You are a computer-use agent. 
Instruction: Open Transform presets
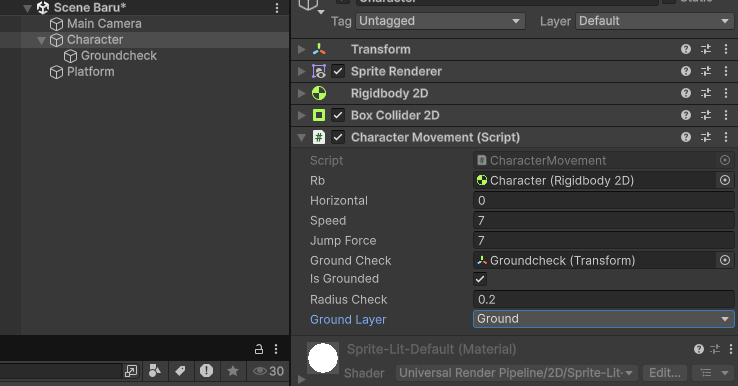(706, 49)
